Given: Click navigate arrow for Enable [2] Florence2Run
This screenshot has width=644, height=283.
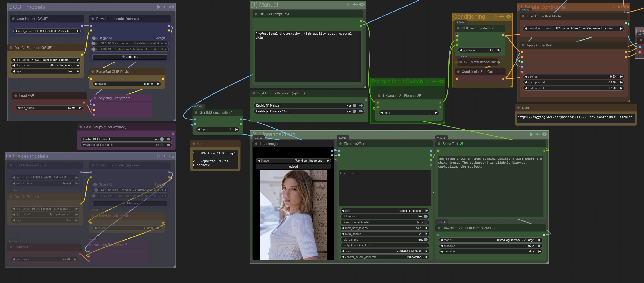Looking at the screenshot, I should [361, 111].
